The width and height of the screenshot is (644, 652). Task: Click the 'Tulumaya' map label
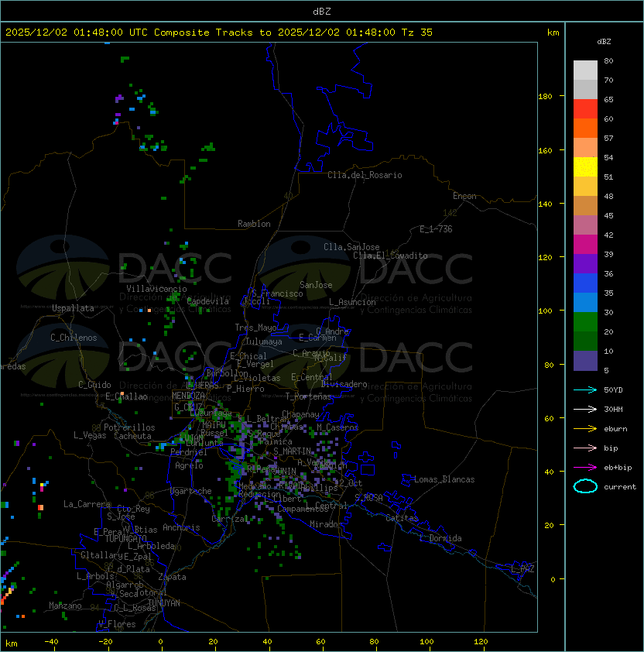264,341
